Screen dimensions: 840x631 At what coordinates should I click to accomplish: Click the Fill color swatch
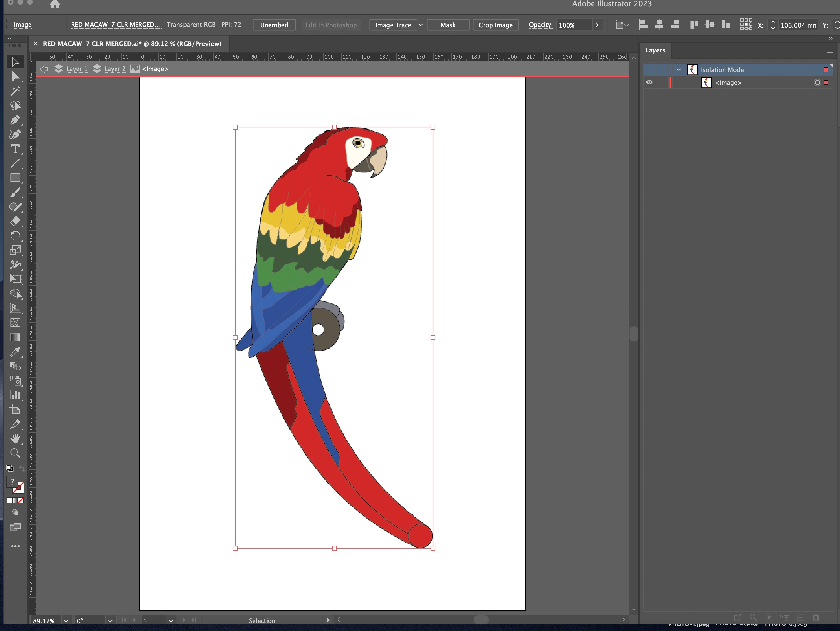coord(12,482)
